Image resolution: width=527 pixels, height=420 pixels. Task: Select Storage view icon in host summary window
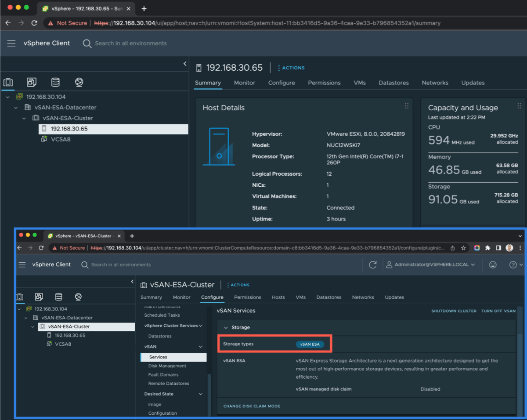pos(55,82)
